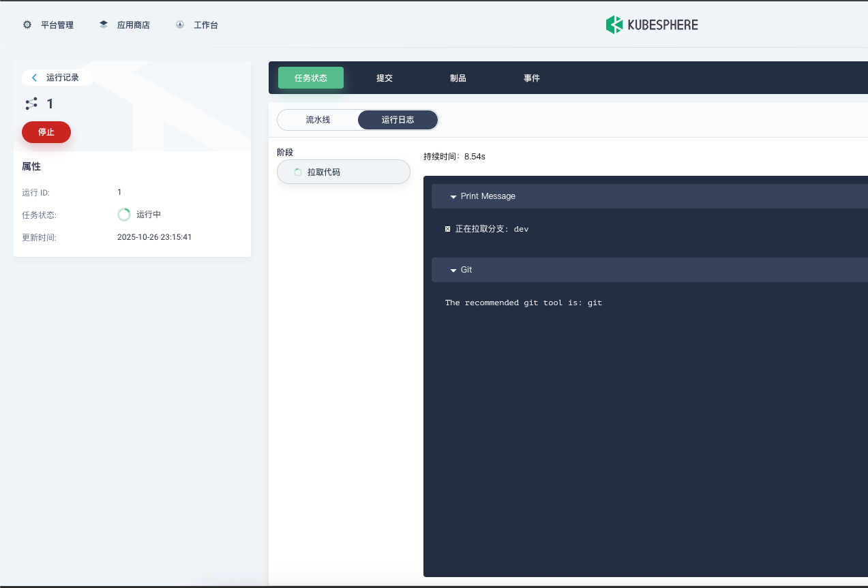The image size is (868, 588).
Task: Open the 制品 tab
Action: click(x=458, y=78)
